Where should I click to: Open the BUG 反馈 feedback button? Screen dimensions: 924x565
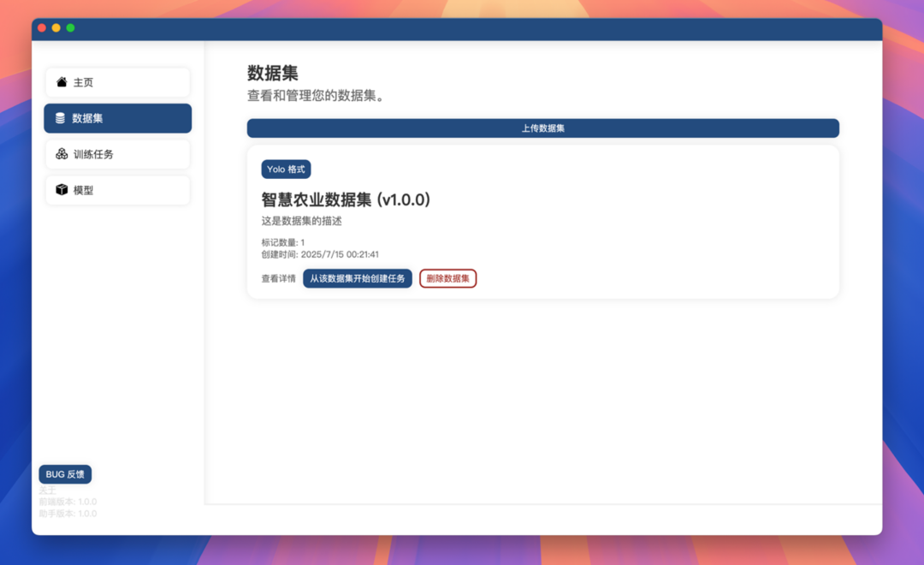point(64,473)
